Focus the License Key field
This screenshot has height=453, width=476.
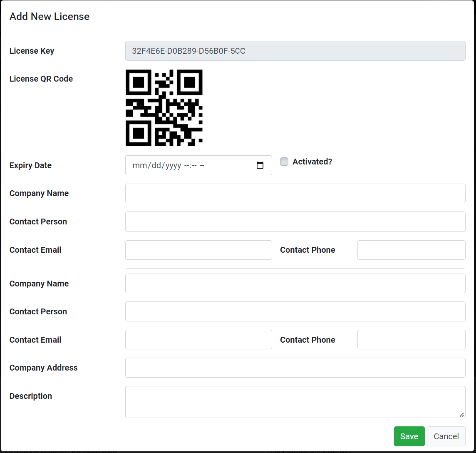click(x=295, y=51)
